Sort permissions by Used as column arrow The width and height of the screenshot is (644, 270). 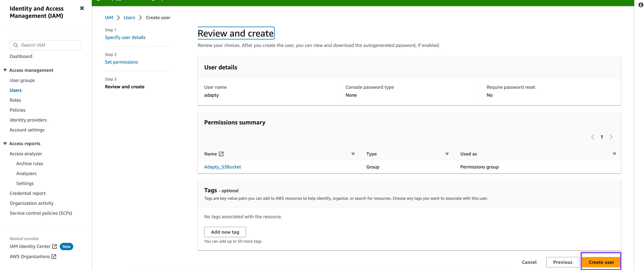tap(614, 154)
